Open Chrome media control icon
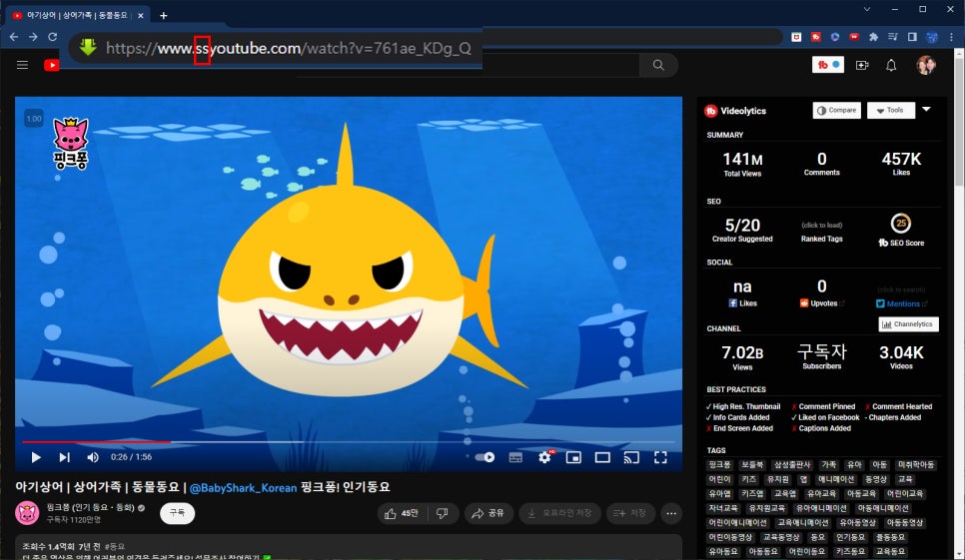Viewport: 965px width, 560px height. [x=893, y=37]
